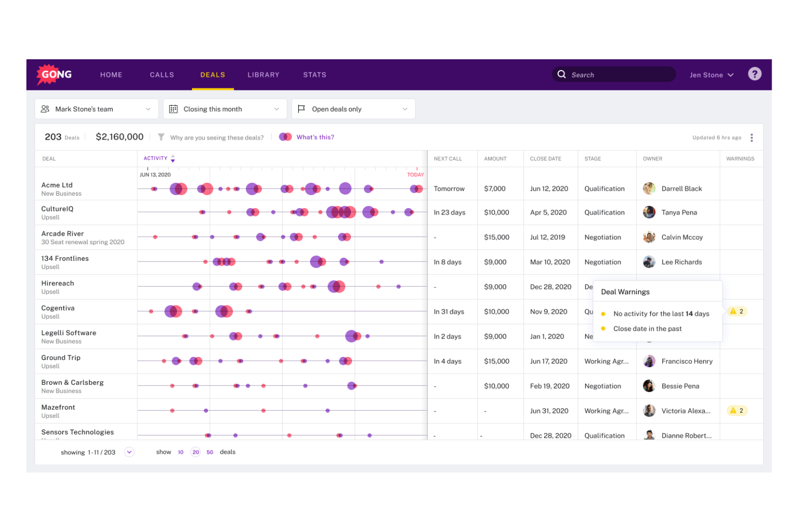Click the filter funnel icon near deal count

point(161,137)
